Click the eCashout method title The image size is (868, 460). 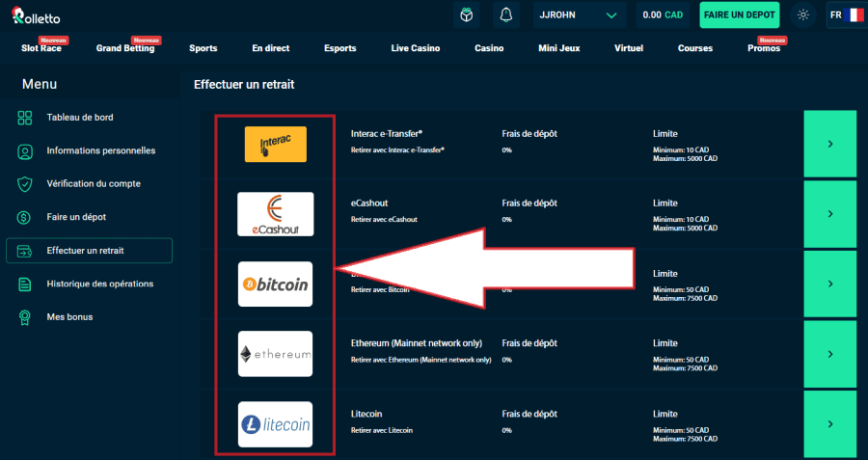coord(369,203)
